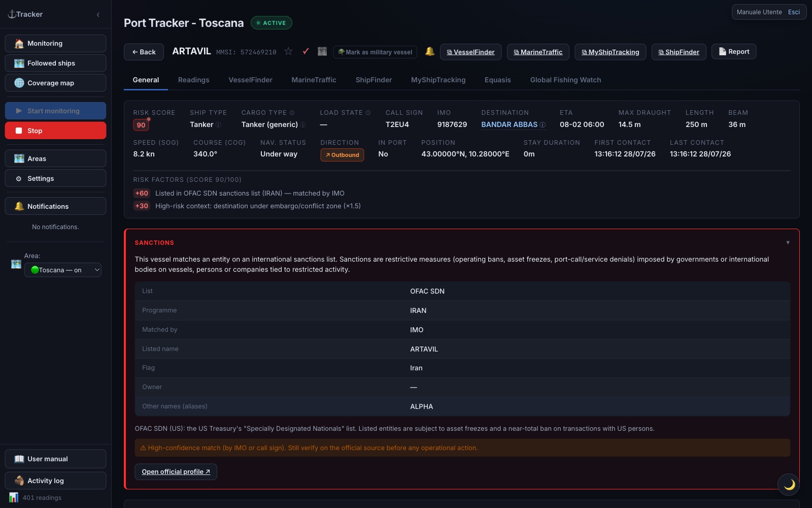Click the +30 risk factor badge
Screen dimensions: 812x508
point(142,206)
